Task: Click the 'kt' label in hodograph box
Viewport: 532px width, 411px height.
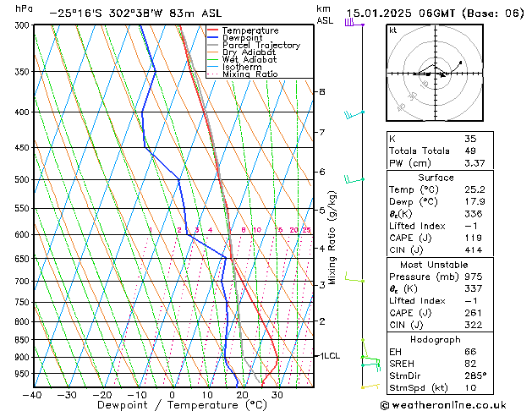Action: pyautogui.click(x=393, y=30)
